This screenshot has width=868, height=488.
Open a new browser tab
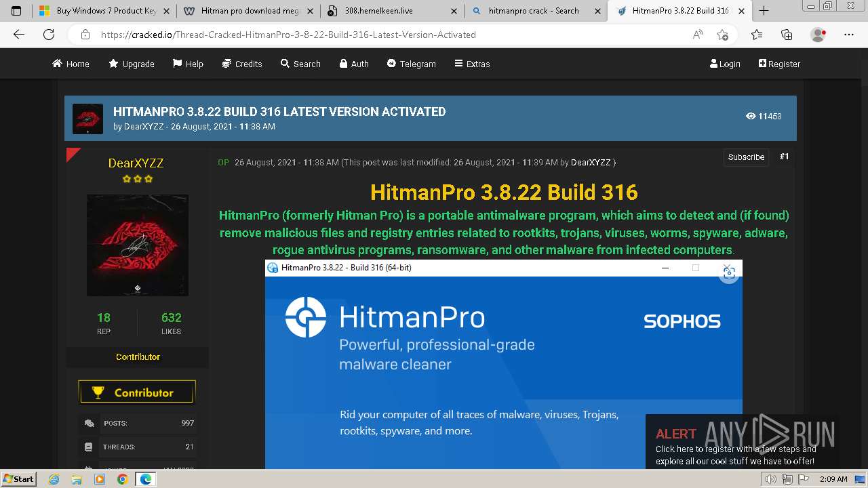[x=764, y=11]
